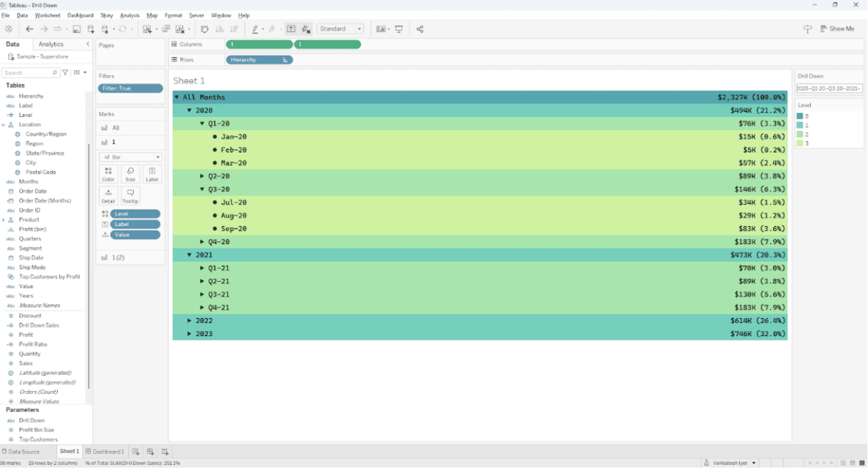Expand the 2023 row in the view
The height and width of the screenshot is (469, 868).
point(190,334)
